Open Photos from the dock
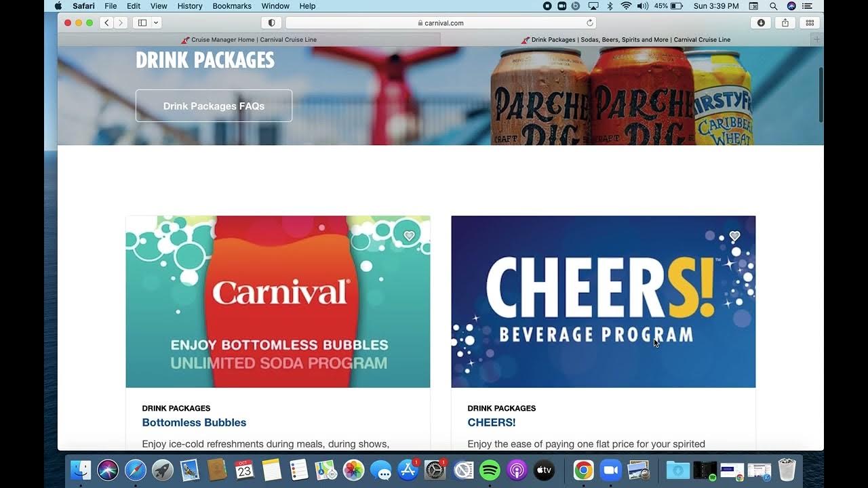The image size is (868, 488). tap(353, 470)
